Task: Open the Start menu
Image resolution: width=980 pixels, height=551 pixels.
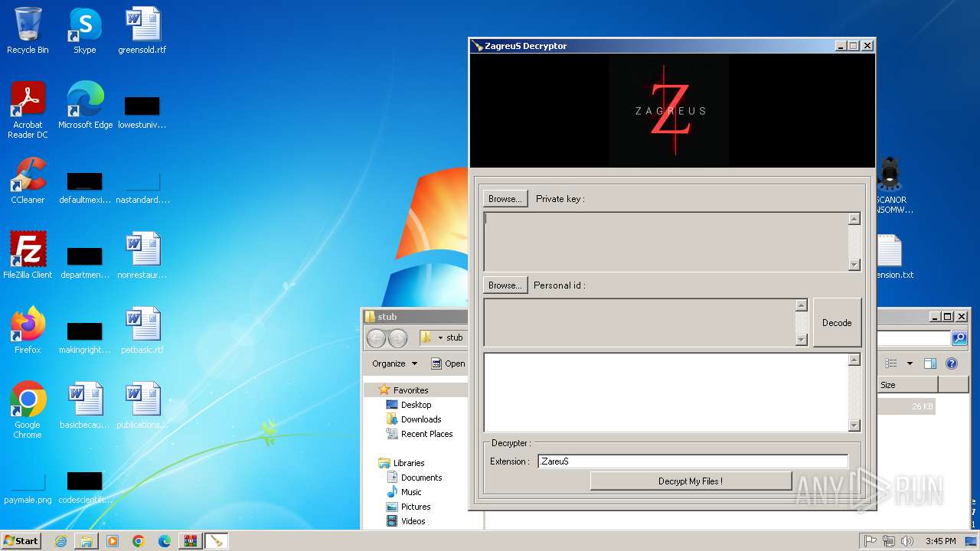Action: click(x=21, y=541)
